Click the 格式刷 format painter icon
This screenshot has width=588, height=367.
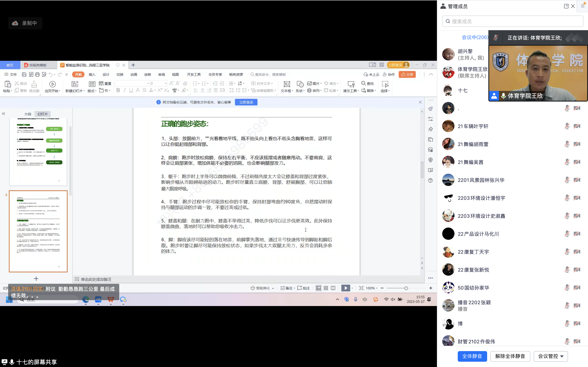[34, 84]
